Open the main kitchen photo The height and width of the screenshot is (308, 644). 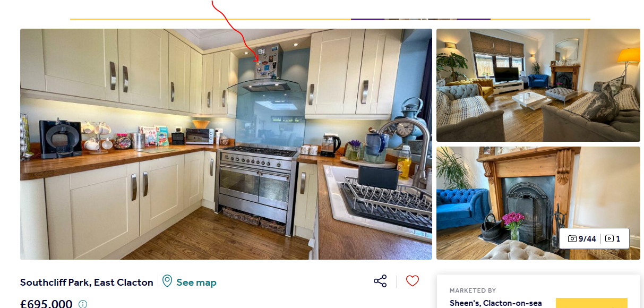[226, 144]
